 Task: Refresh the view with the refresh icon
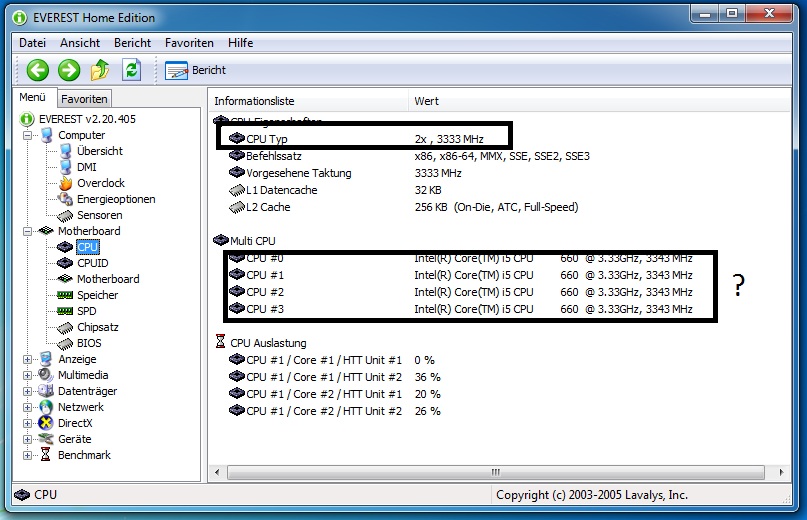(x=131, y=70)
